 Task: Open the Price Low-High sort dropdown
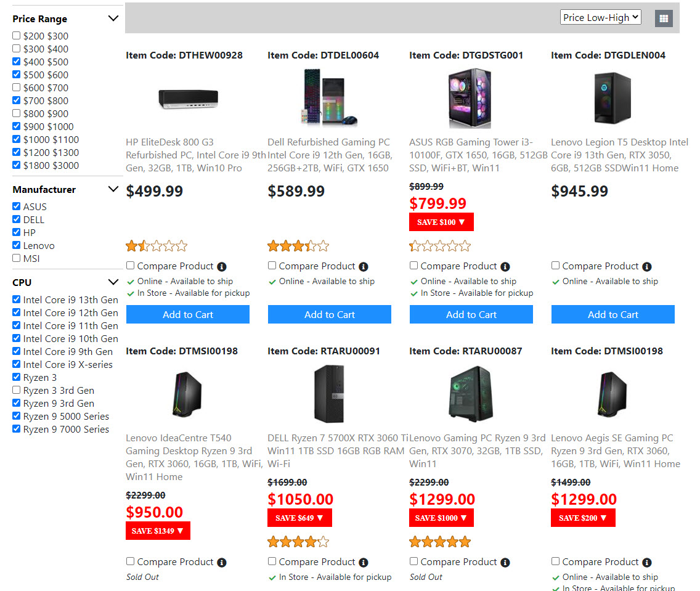click(x=600, y=17)
